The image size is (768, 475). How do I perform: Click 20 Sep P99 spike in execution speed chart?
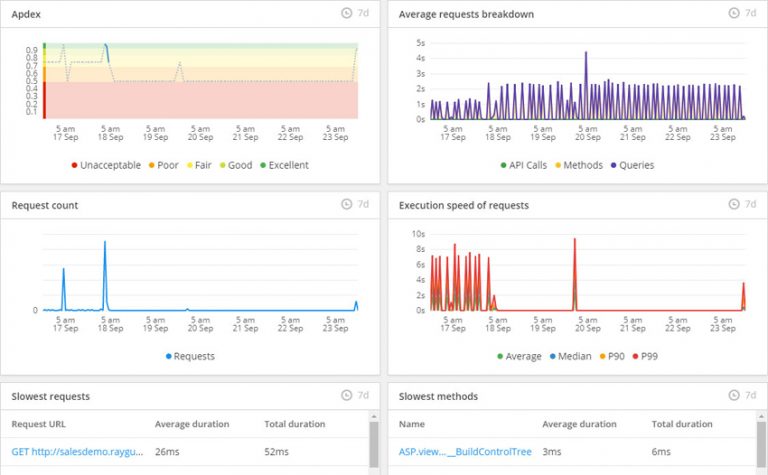pyautogui.click(x=575, y=240)
